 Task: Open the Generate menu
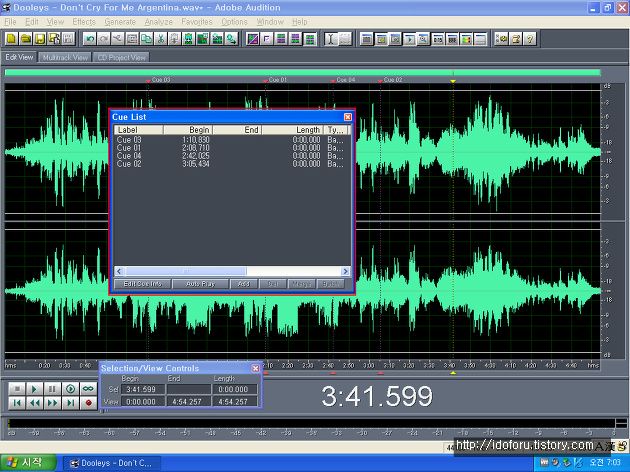(x=120, y=22)
